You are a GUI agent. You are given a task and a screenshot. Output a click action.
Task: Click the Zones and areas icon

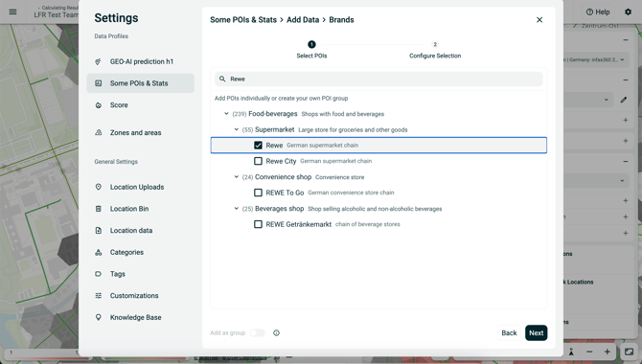click(x=99, y=132)
